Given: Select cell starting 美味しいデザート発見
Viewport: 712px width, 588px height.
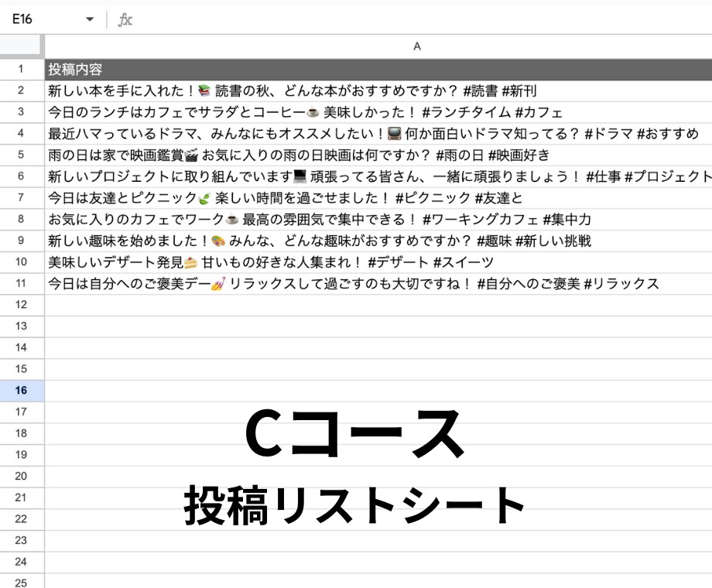Looking at the screenshot, I should (x=378, y=262).
